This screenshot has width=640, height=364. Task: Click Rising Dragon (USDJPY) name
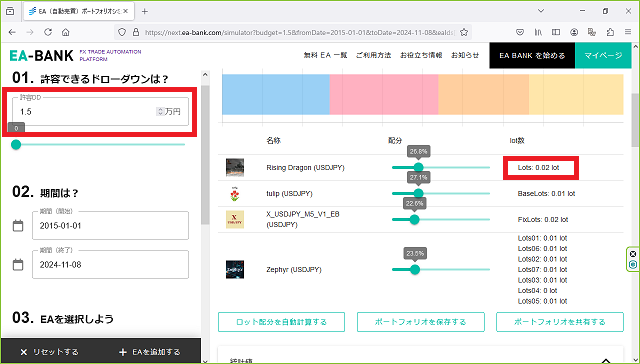305,167
